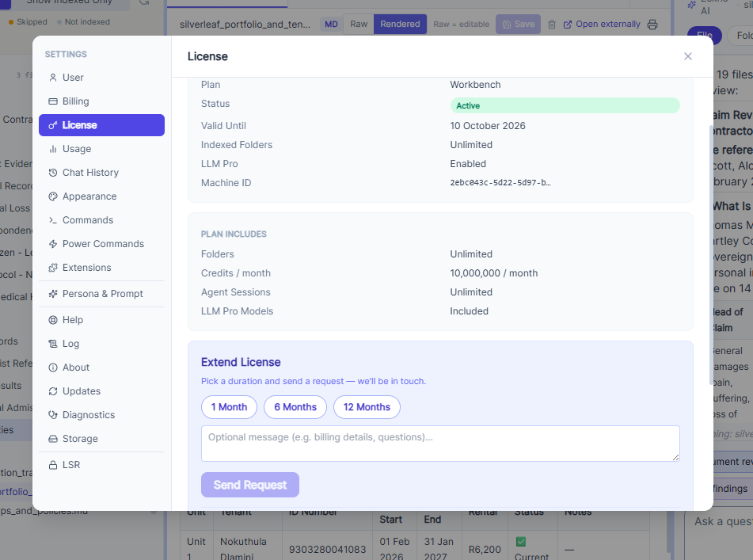The height and width of the screenshot is (560, 753).
Task: Click the Storage drive icon
Action: tap(53, 439)
